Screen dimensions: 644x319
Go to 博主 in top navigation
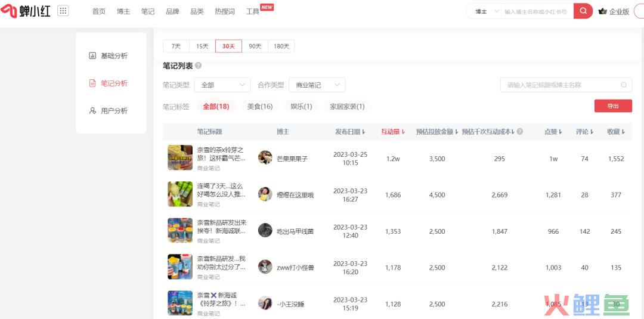[123, 11]
